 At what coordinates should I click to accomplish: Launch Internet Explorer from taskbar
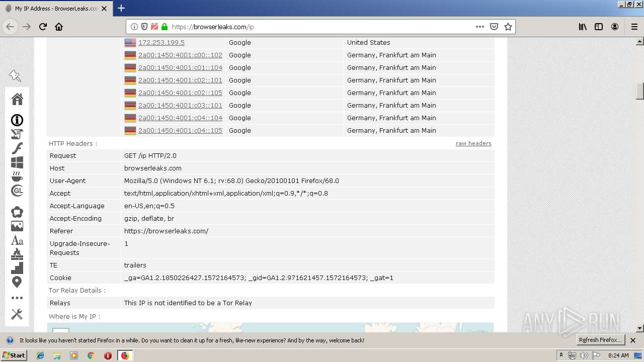click(40, 355)
